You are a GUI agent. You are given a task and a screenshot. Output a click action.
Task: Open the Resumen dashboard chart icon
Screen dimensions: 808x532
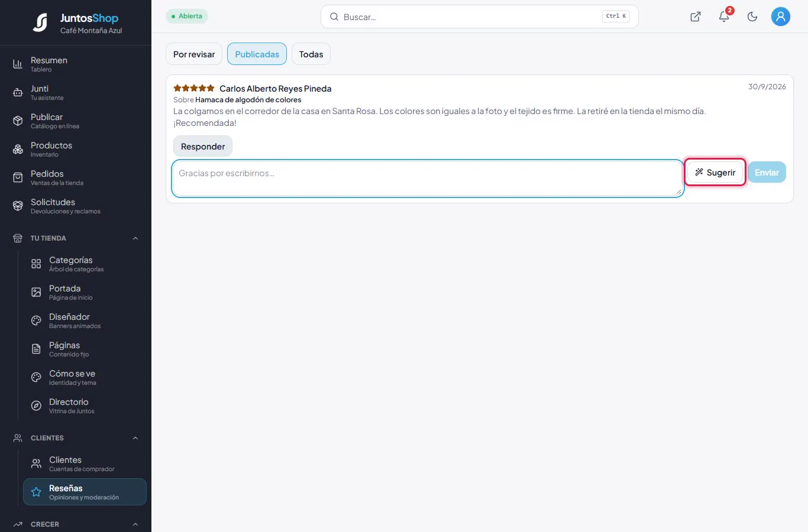pyautogui.click(x=18, y=64)
